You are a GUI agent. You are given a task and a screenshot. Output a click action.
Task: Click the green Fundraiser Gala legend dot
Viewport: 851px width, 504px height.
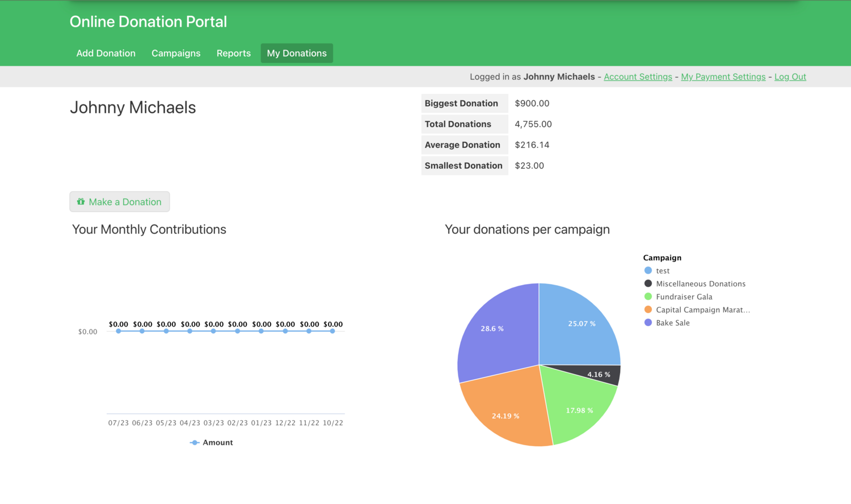(x=648, y=297)
